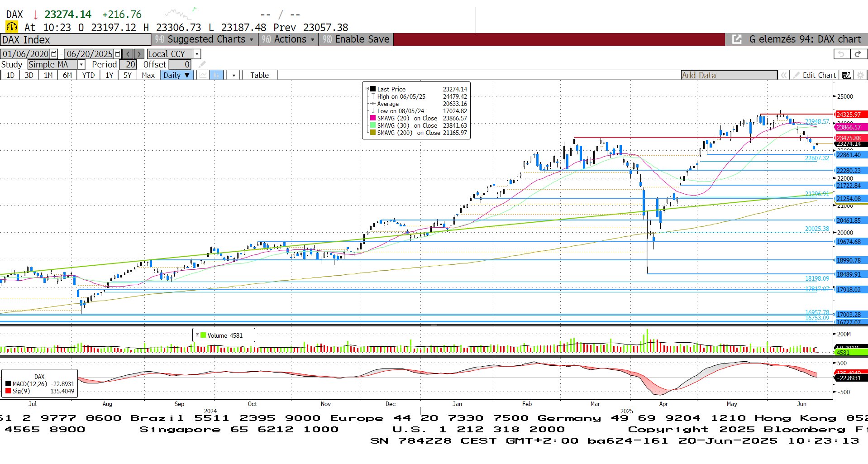The height and width of the screenshot is (464, 868).
Task: Open the Actions dropdown menu
Action: (289, 39)
